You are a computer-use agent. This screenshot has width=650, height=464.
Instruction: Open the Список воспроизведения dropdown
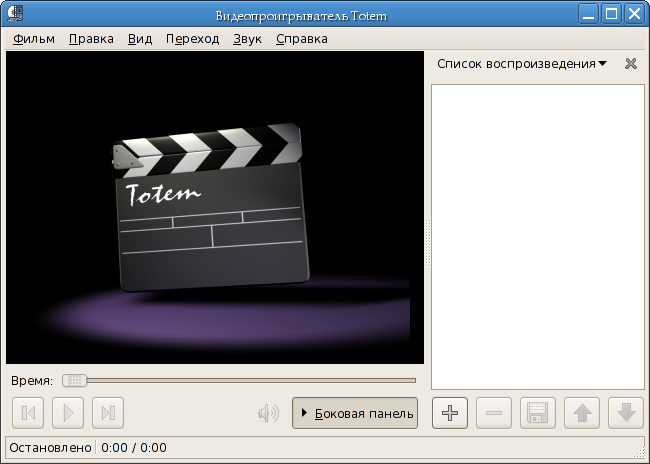coord(522,64)
